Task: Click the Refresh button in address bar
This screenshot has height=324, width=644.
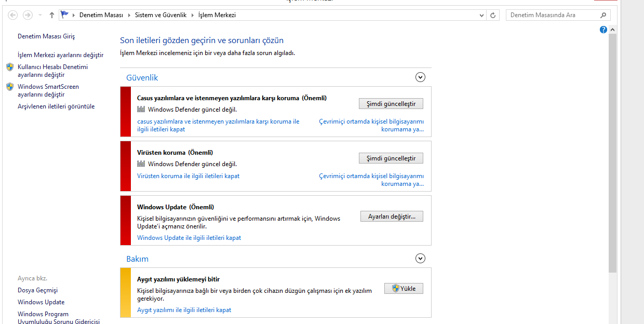Action: click(493, 15)
